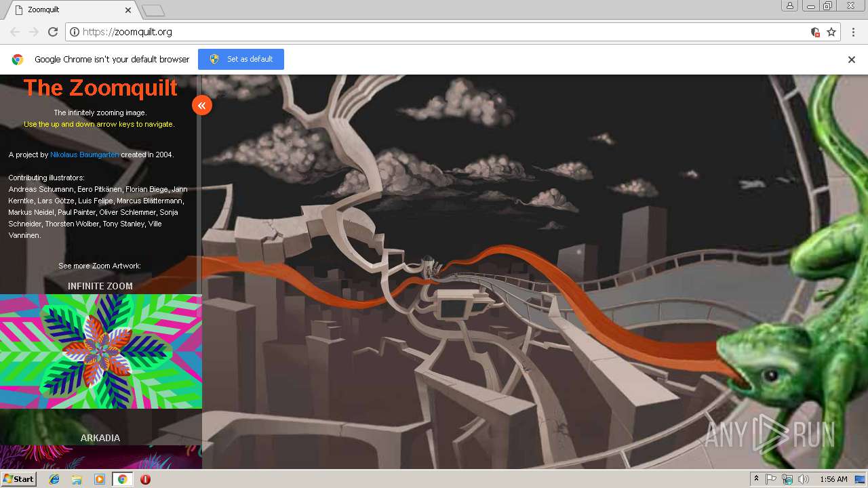Reload the page with the refresh icon
Screen dimensions: 868x488
pos(53,32)
